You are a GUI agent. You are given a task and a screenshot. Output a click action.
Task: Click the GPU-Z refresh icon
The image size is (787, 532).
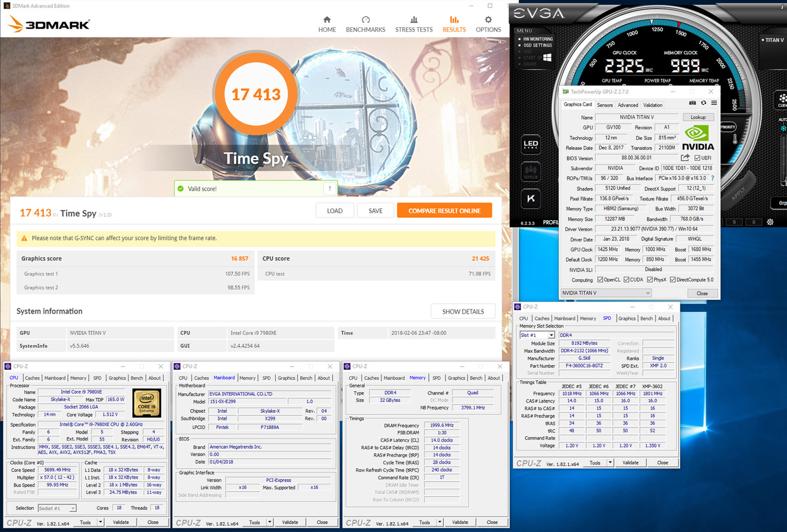point(703,103)
